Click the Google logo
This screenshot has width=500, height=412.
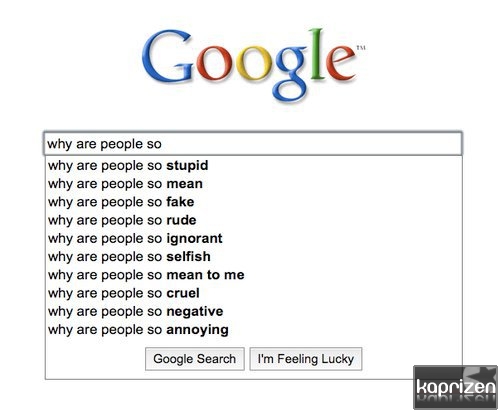(x=253, y=65)
